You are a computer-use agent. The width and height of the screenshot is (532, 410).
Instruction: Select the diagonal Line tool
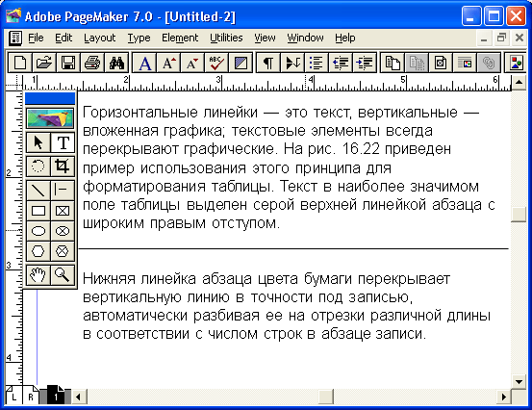coord(38,190)
